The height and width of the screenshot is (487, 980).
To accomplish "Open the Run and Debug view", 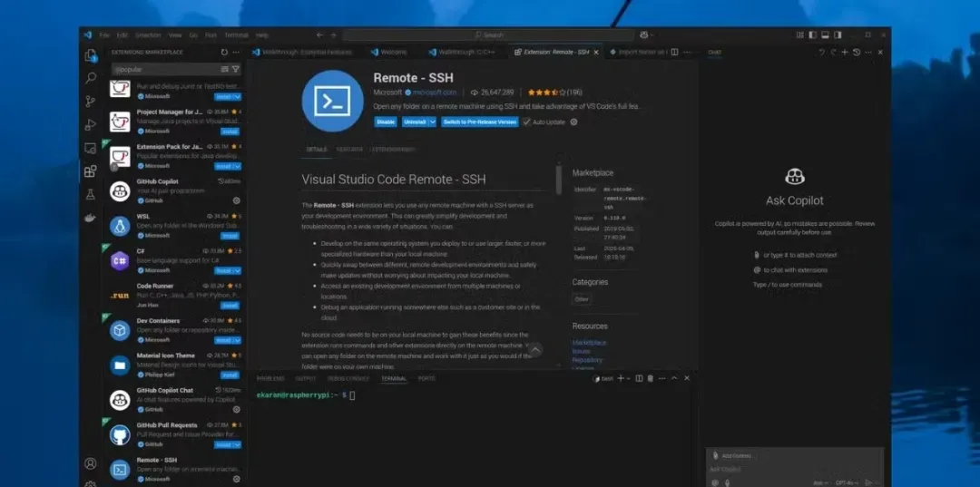I will (91, 124).
